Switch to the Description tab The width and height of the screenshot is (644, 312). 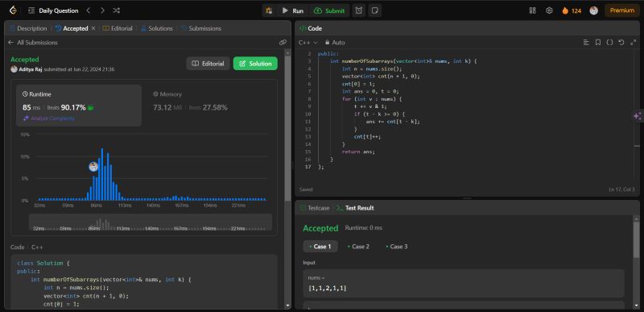28,28
